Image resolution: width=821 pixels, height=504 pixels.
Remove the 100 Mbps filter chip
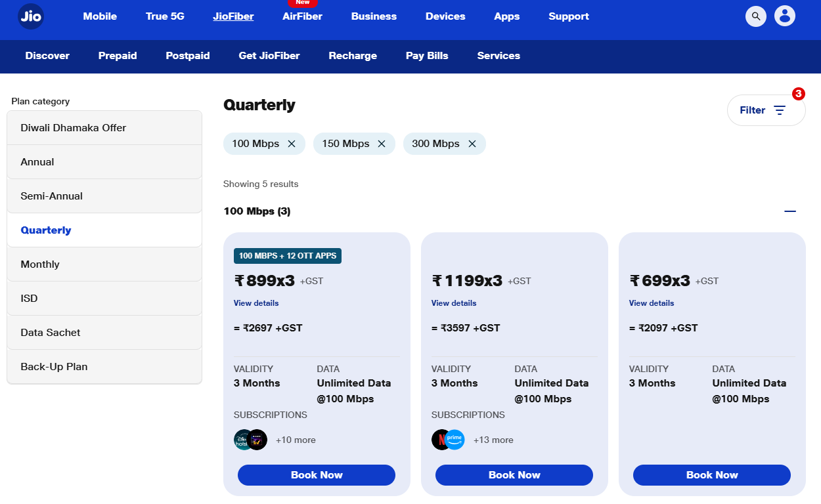click(292, 144)
